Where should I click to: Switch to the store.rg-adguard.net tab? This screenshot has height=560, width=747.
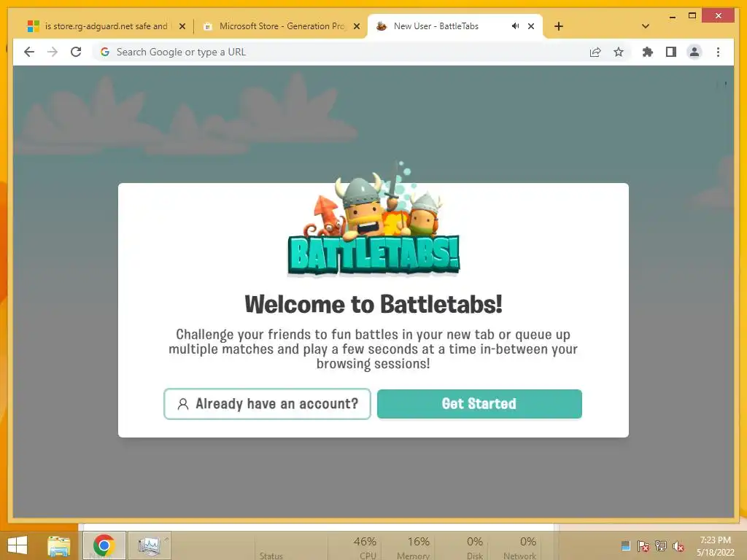pos(106,26)
